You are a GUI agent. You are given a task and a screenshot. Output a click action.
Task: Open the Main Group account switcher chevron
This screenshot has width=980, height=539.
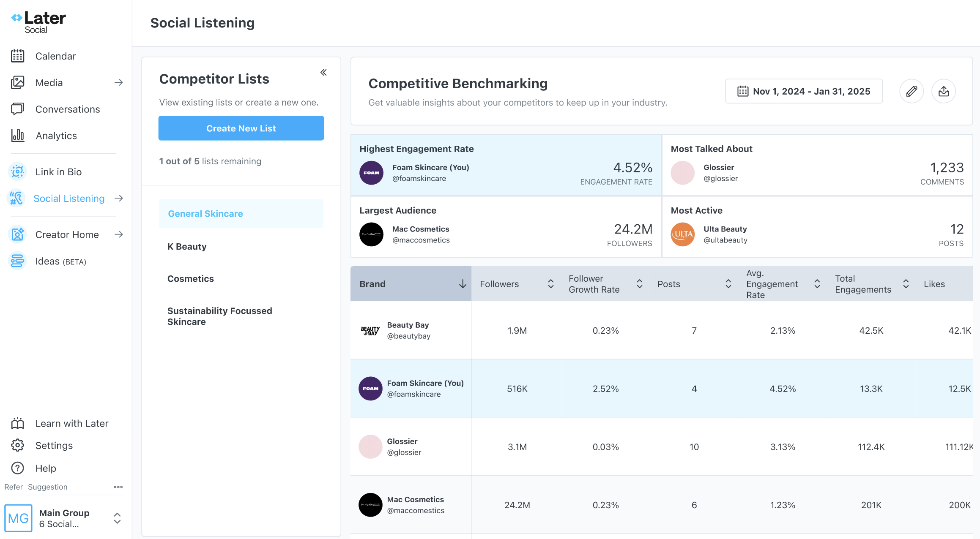pyautogui.click(x=118, y=518)
